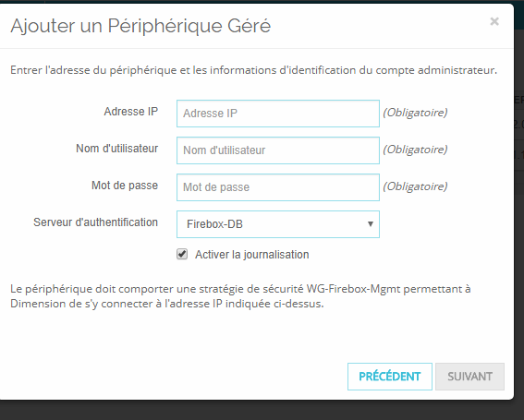Click the dropdown arrow beside Firebox-DB
This screenshot has height=420, width=524.
pos(371,224)
